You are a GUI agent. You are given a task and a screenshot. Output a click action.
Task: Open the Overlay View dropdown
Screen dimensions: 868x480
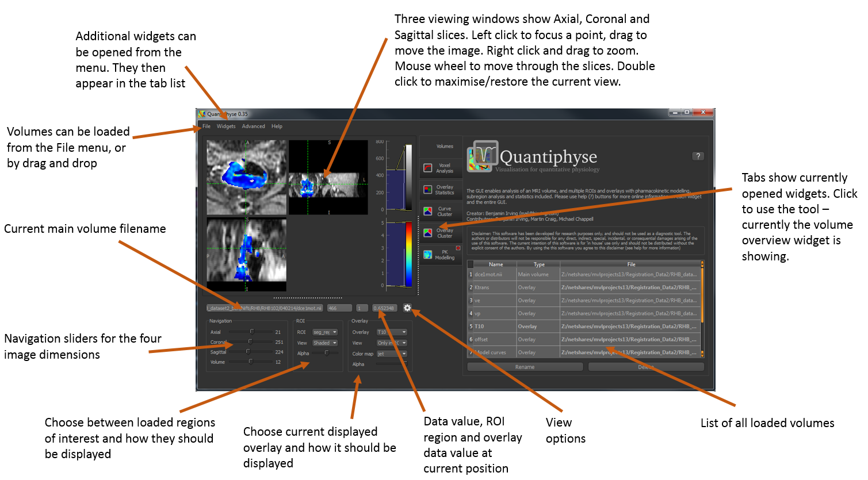pos(392,343)
